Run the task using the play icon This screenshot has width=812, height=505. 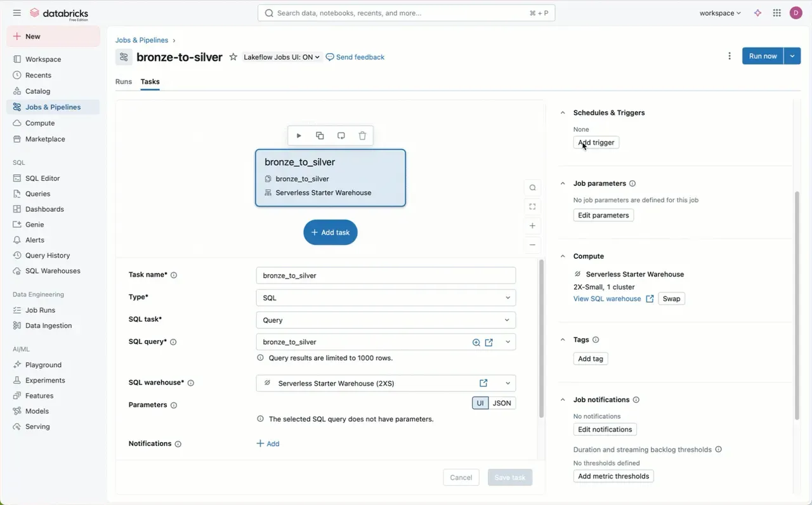tap(299, 136)
